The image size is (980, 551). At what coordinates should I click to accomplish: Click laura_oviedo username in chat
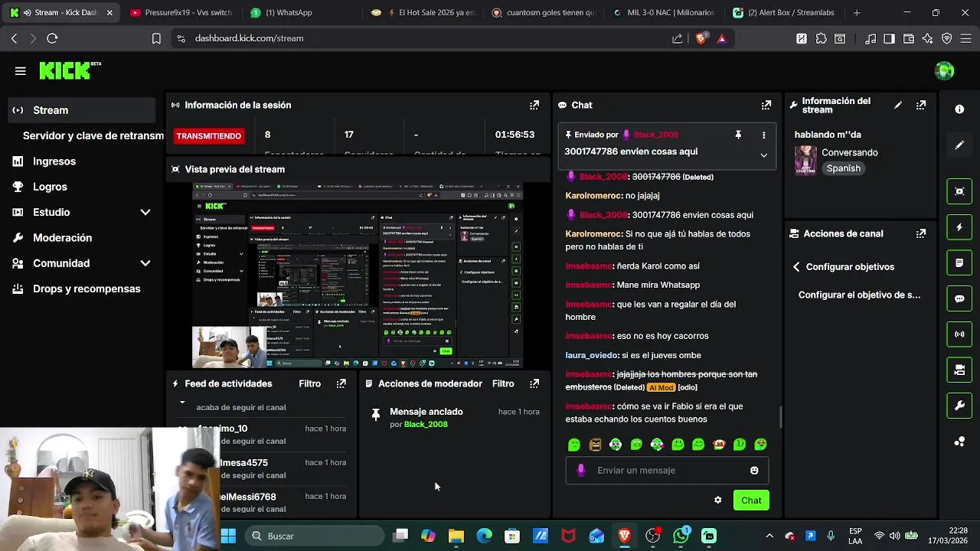591,355
